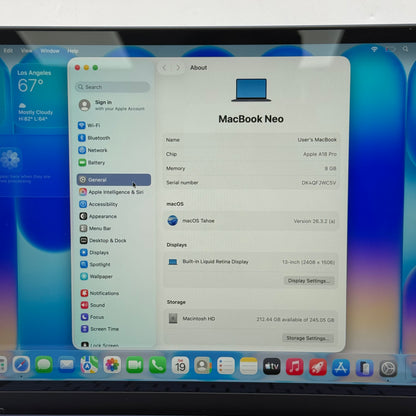Open Displays settings in sidebar
Screen dimensions: 416x416
pyautogui.click(x=95, y=252)
